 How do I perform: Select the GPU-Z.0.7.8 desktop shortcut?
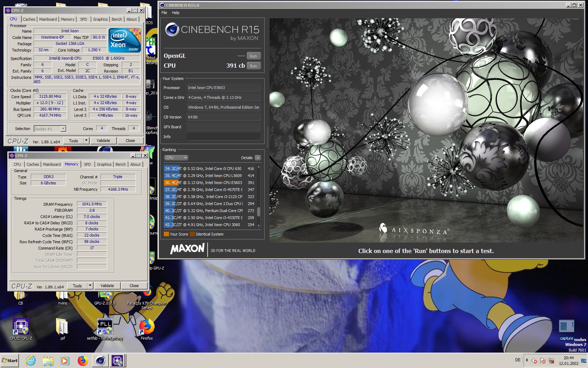click(x=105, y=299)
